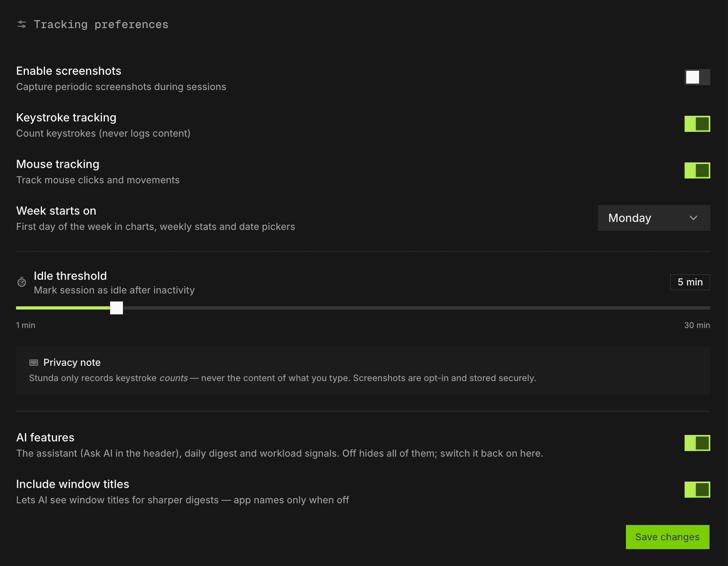Viewport: 728px width, 566px height.
Task: Click the italic word 'counts' in privacy note
Action: (174, 378)
